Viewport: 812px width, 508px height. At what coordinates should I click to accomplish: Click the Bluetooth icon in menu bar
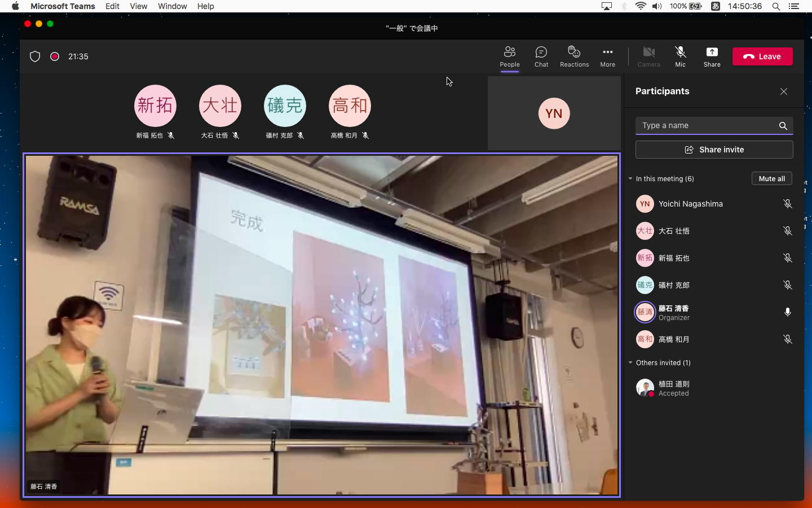(x=624, y=6)
